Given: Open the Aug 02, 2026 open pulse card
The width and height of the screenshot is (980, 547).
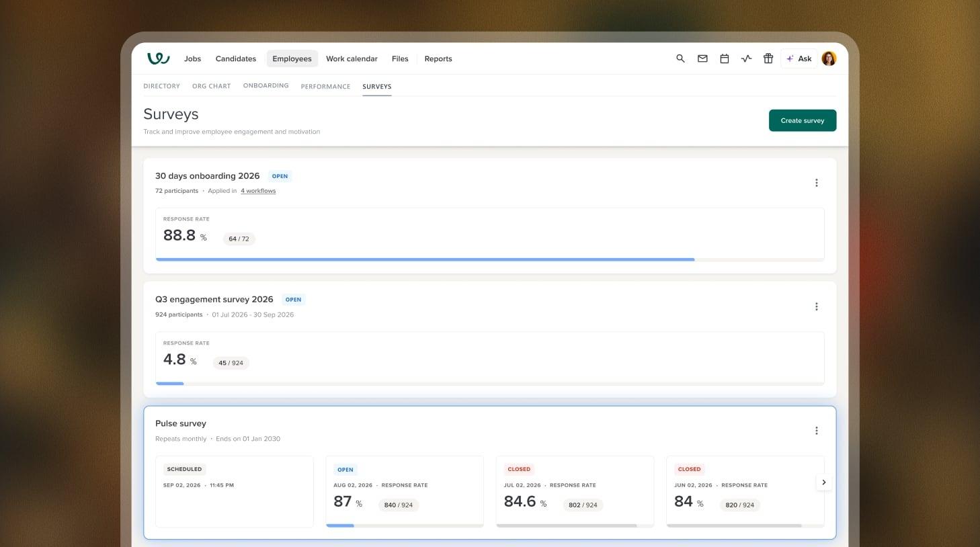Looking at the screenshot, I should pyautogui.click(x=405, y=492).
